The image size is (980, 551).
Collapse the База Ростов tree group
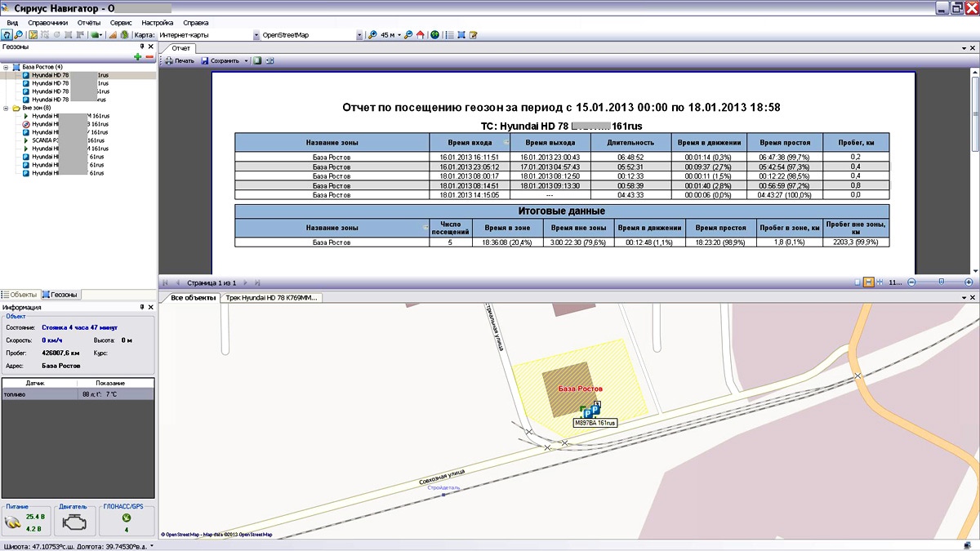[6, 66]
